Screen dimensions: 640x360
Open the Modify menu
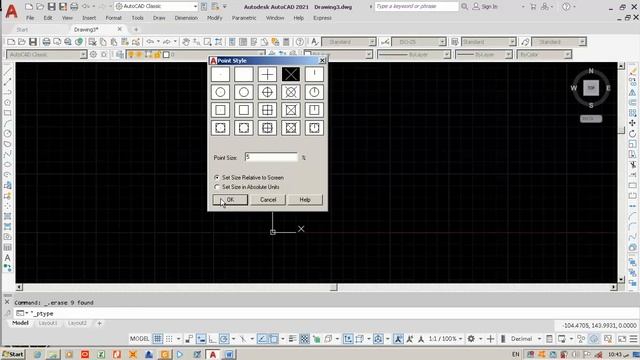pos(214,18)
